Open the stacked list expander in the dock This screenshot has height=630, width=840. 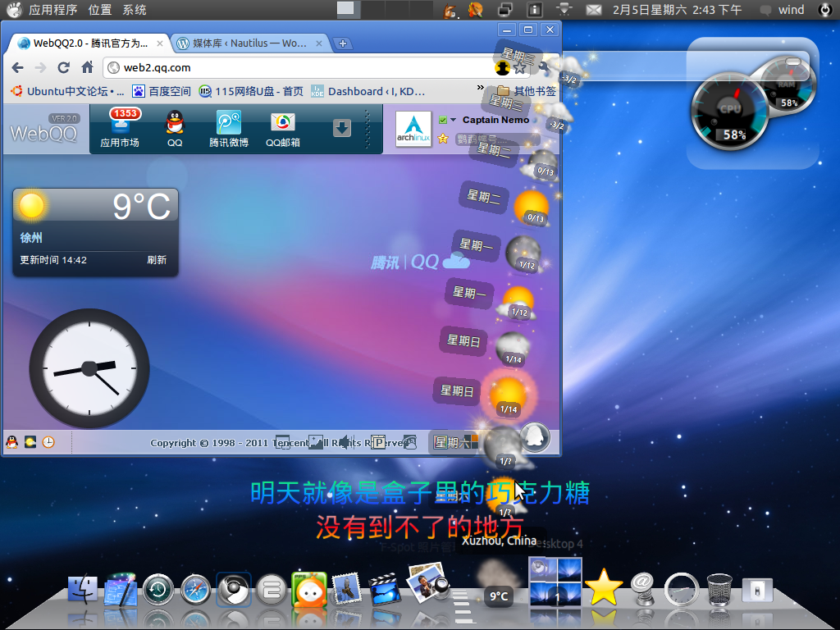point(462,606)
